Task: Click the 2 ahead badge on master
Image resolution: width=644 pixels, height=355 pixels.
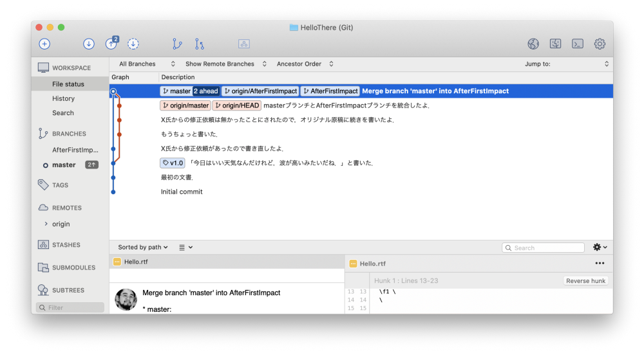Action: 206,91
